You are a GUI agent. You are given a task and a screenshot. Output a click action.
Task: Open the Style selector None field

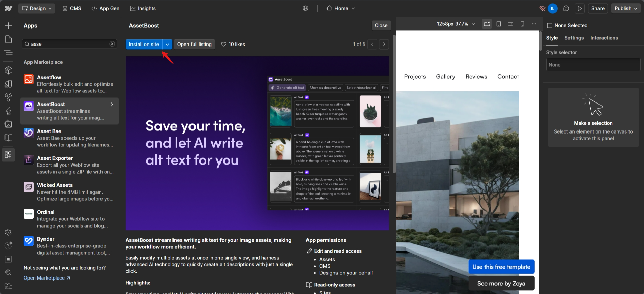point(593,65)
